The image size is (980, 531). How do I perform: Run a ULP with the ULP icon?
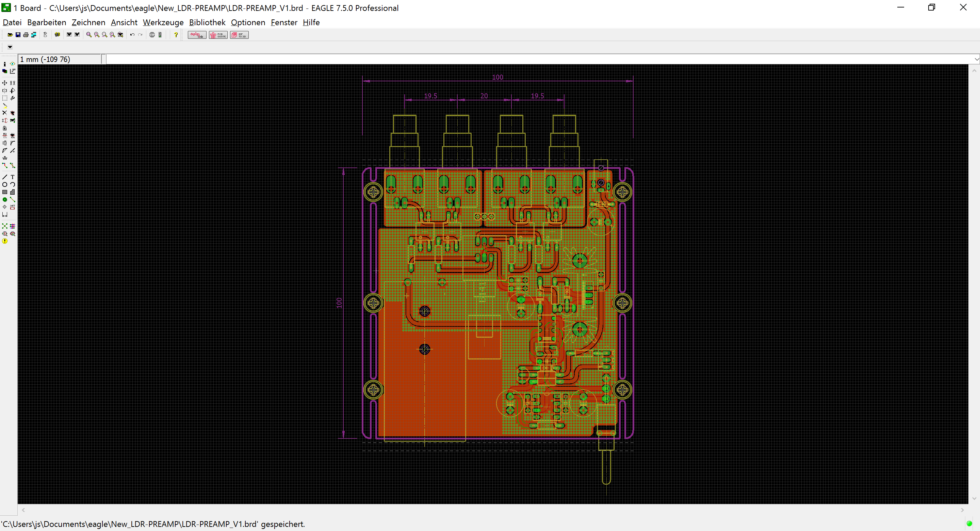(x=77, y=35)
